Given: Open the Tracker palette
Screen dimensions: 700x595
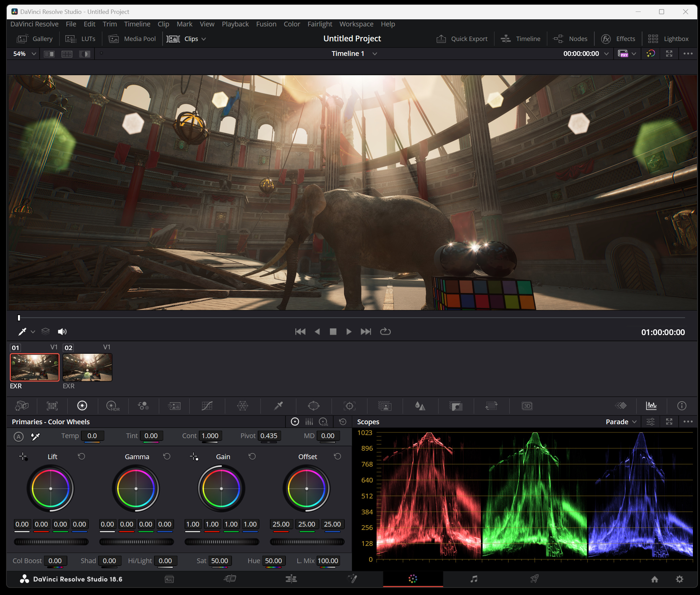Looking at the screenshot, I should click(x=349, y=406).
